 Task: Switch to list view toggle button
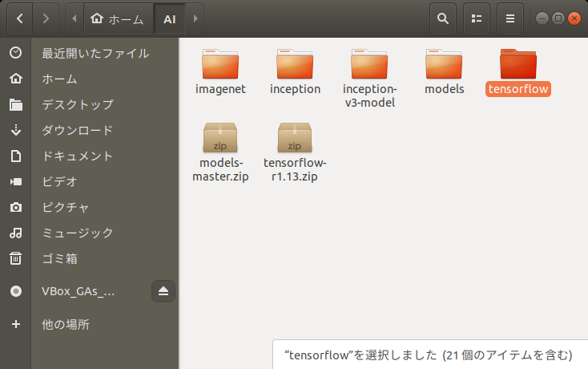coord(477,18)
